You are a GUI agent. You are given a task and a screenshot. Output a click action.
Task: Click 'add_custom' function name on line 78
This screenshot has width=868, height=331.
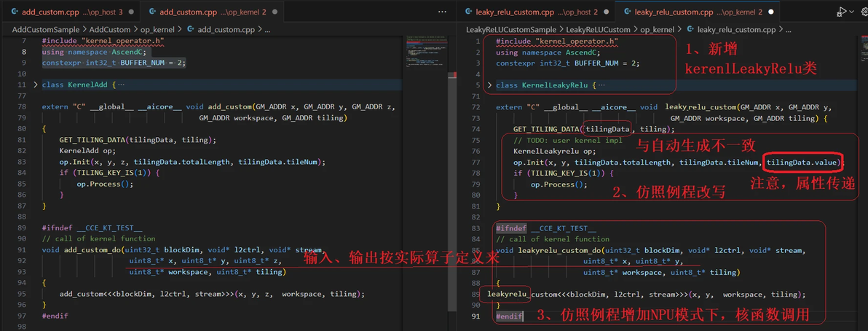[229, 107]
